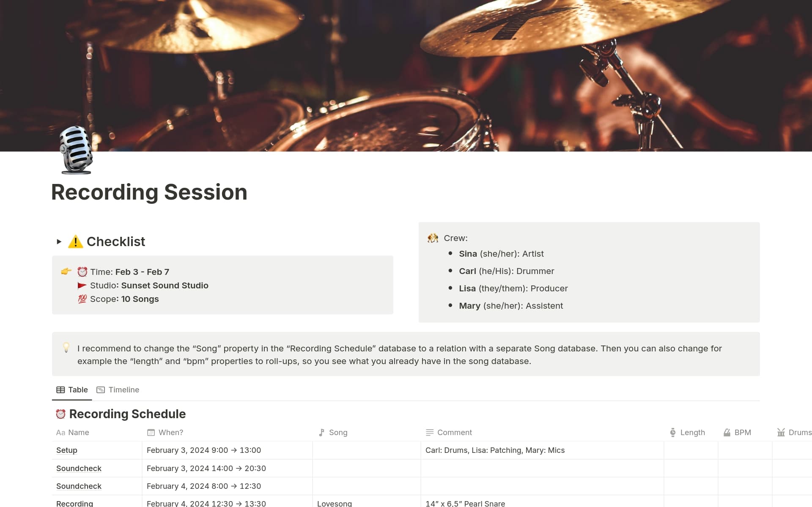Click the Soundcheck February 3 date cell

point(206,468)
